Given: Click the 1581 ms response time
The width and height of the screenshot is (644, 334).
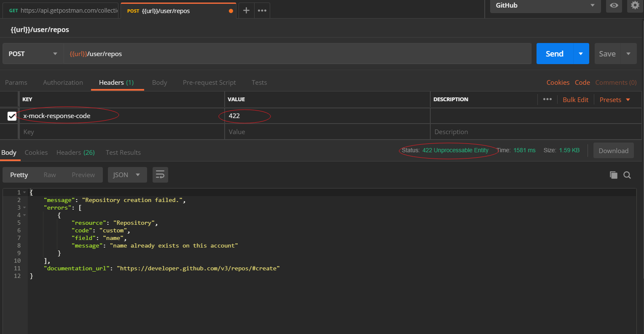Looking at the screenshot, I should pyautogui.click(x=524, y=150).
